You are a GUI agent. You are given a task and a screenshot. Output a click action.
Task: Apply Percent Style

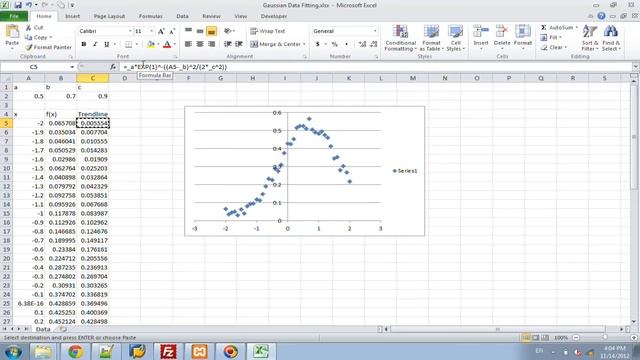pos(335,44)
